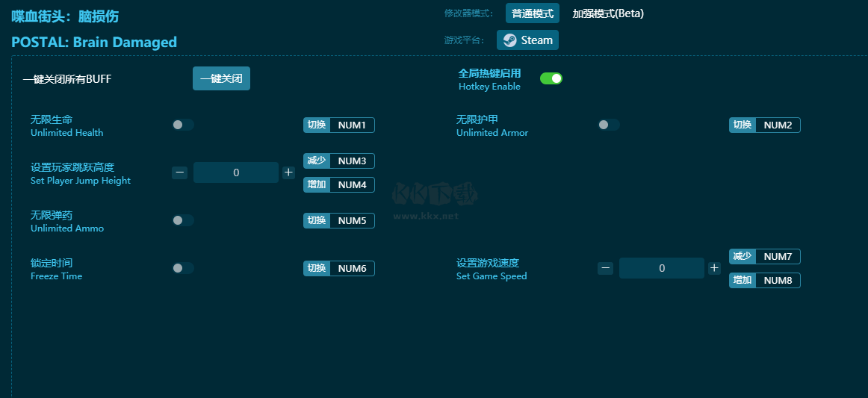Click the Set Player Jump Height value field
The width and height of the screenshot is (868, 398).
(236, 172)
